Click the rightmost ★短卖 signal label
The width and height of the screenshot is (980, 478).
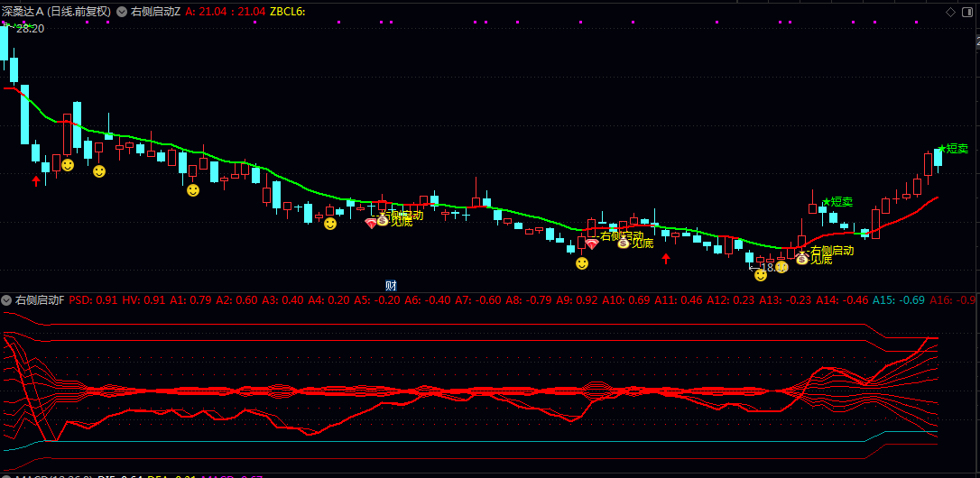pos(953,149)
